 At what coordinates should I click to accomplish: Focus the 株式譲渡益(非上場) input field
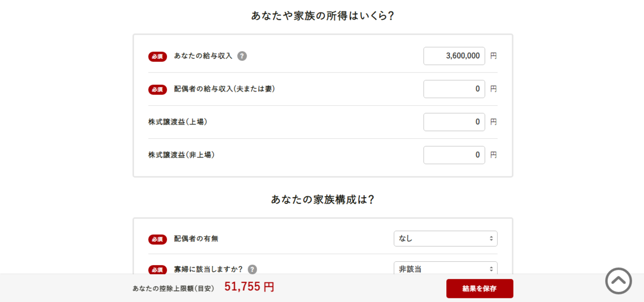(x=454, y=155)
